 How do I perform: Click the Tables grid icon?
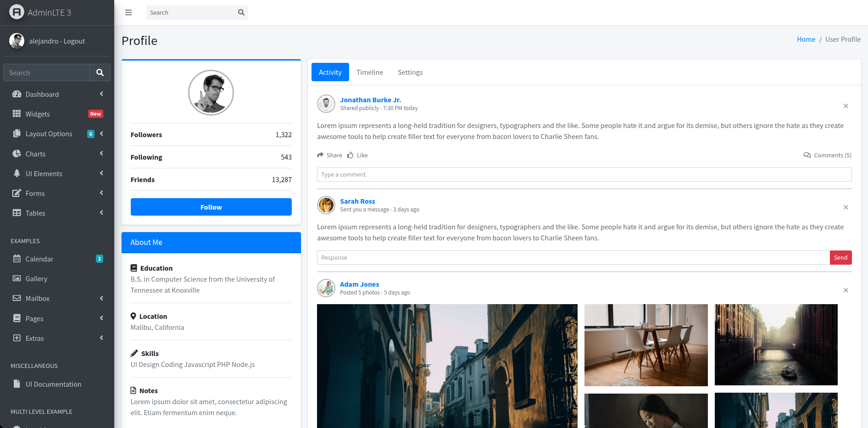(x=17, y=213)
